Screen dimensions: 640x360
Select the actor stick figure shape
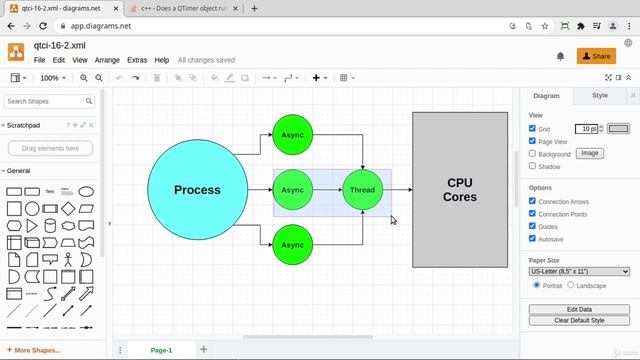click(68, 260)
